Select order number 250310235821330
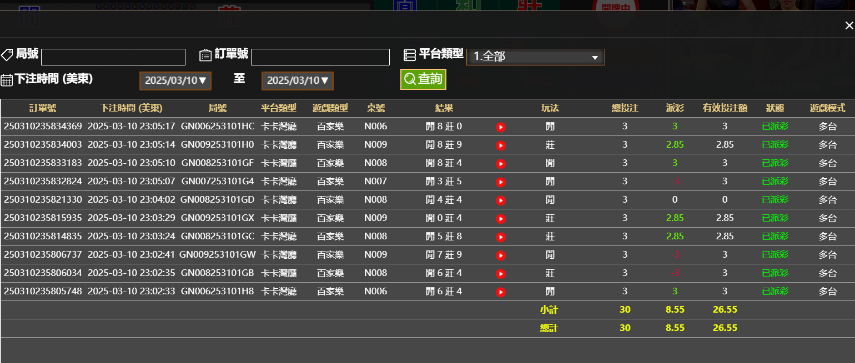Image resolution: width=855 pixels, height=363 pixels. click(x=43, y=200)
